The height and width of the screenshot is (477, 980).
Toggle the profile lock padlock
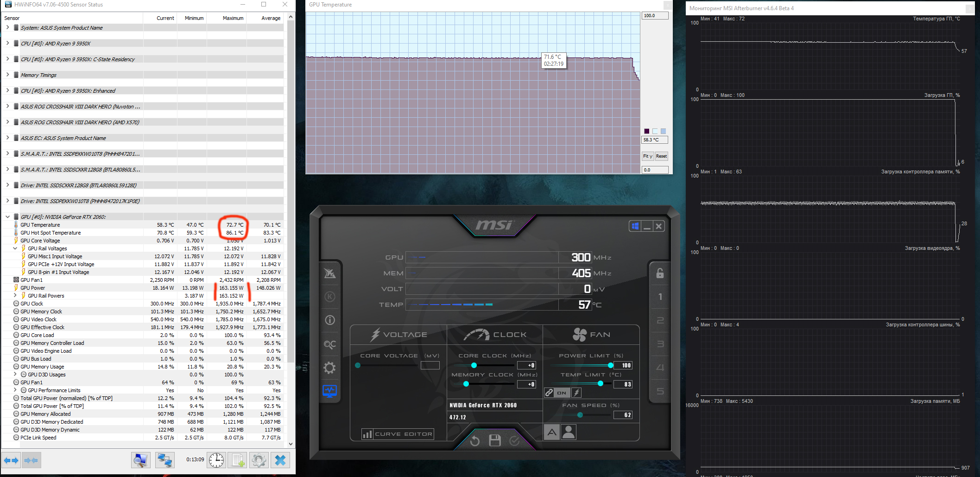pos(660,273)
